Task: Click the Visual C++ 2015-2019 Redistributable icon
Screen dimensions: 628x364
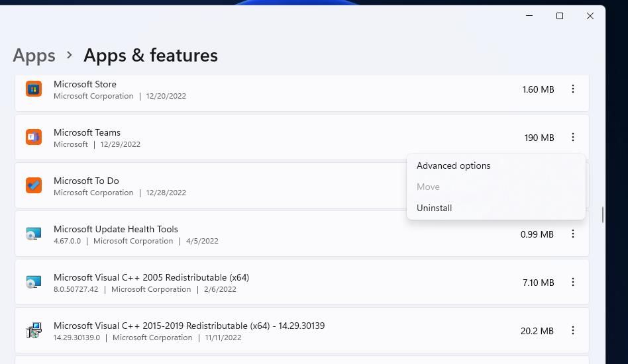Action: tap(34, 330)
